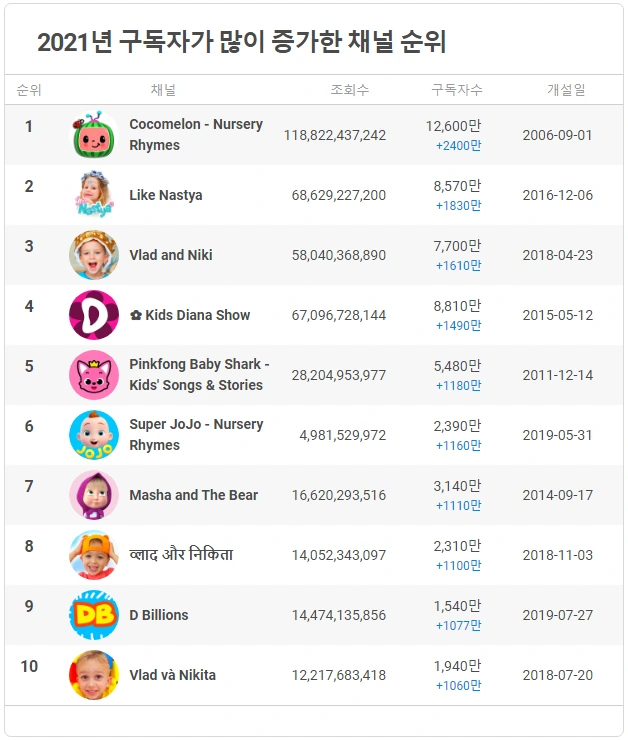Click the 순위 column header
Screen dimensions: 628x740
point(29,90)
